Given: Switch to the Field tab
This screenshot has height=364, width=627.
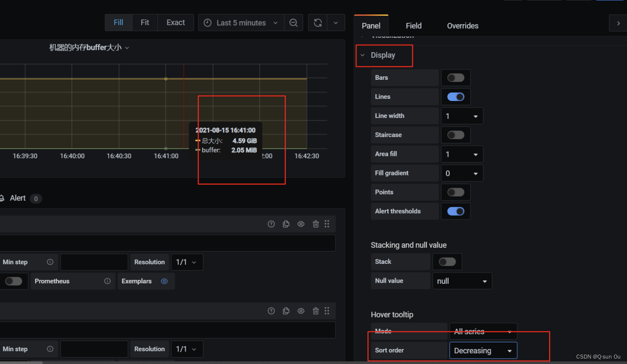Looking at the screenshot, I should click(x=413, y=25).
